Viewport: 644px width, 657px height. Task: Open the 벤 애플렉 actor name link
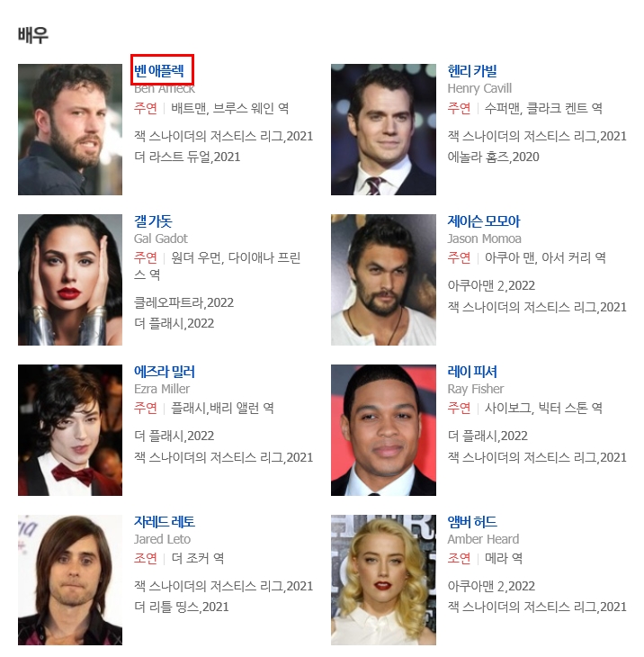[158, 71]
